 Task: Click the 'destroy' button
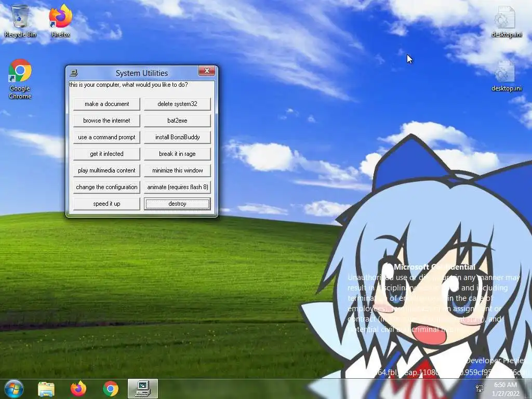coord(177,204)
